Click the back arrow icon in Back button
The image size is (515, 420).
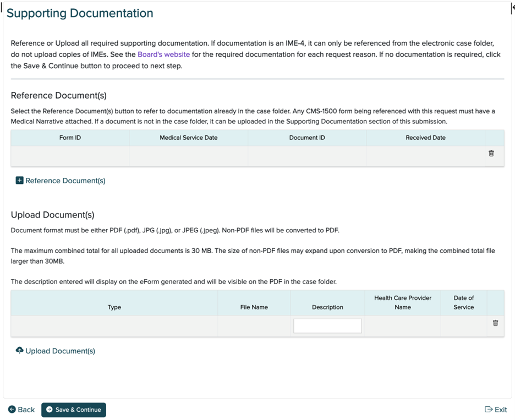pos(12,410)
